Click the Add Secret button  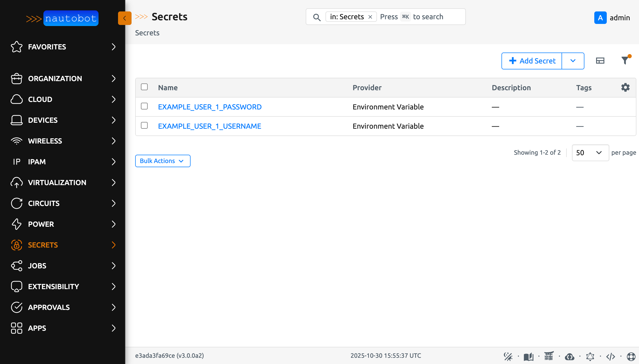[531, 61]
